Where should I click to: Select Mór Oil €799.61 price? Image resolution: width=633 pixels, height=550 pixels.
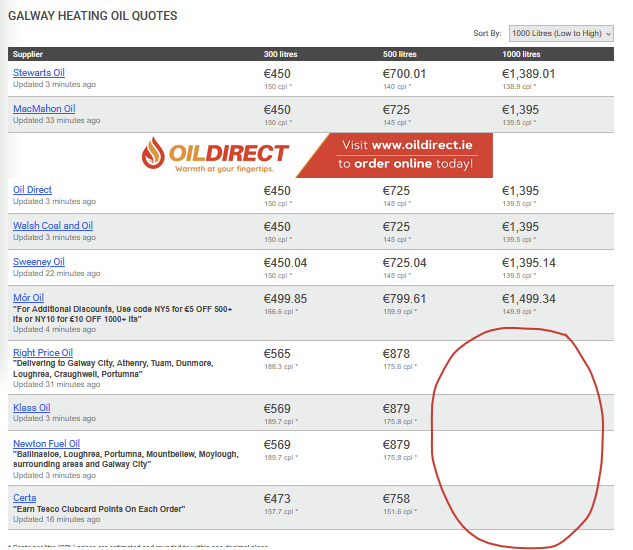[404, 299]
